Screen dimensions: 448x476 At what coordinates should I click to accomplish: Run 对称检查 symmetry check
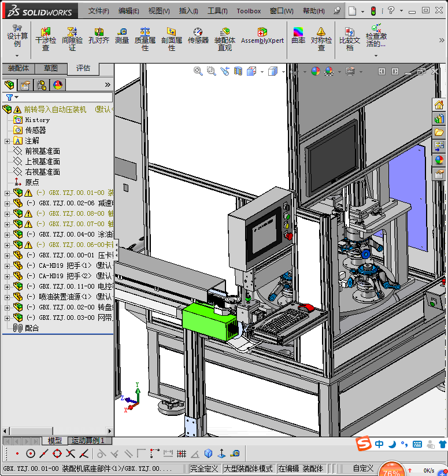(x=321, y=39)
